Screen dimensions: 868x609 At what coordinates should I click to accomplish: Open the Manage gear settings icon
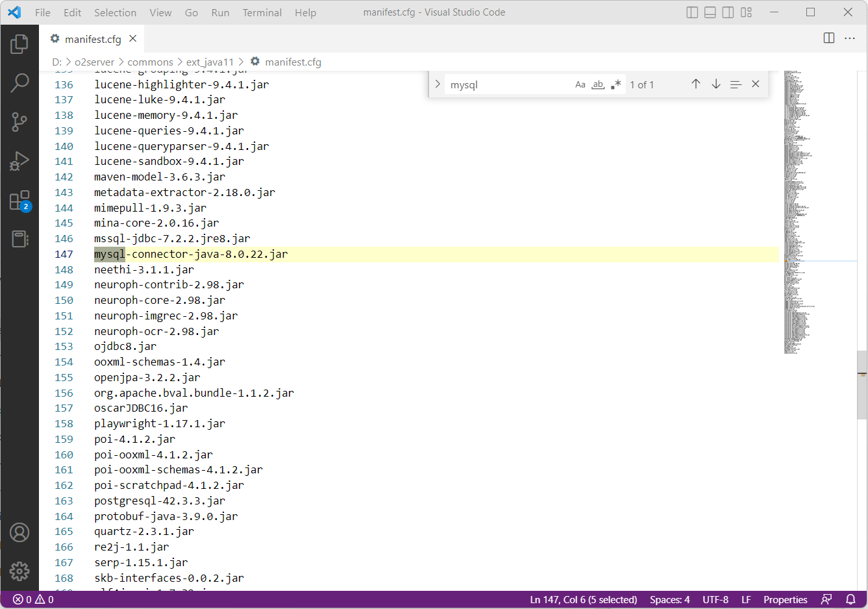[x=19, y=571]
